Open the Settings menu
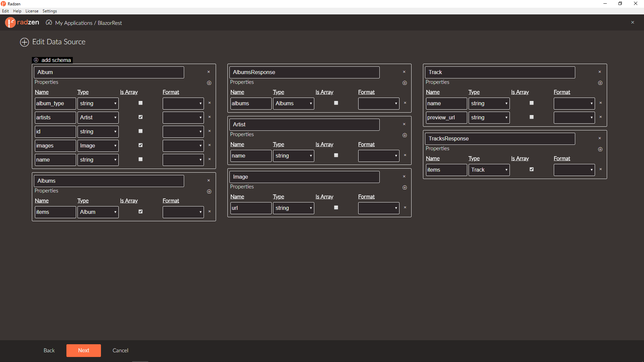 coord(50,11)
